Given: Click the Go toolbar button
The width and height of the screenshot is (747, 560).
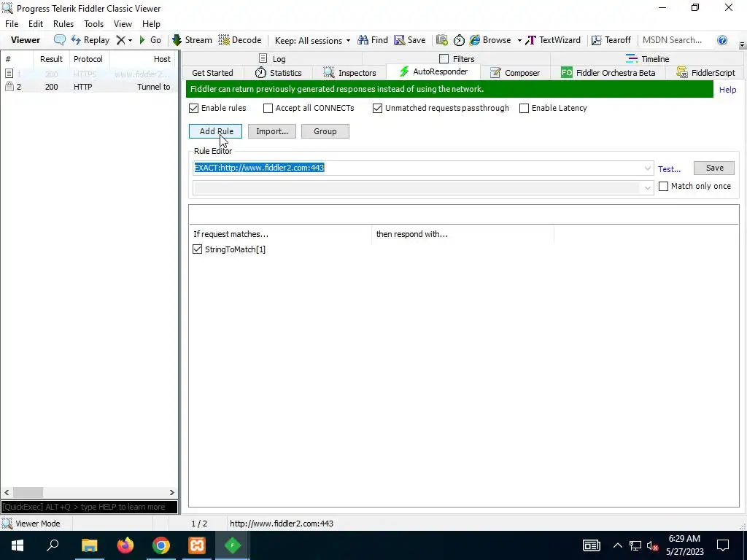Looking at the screenshot, I should (150, 40).
